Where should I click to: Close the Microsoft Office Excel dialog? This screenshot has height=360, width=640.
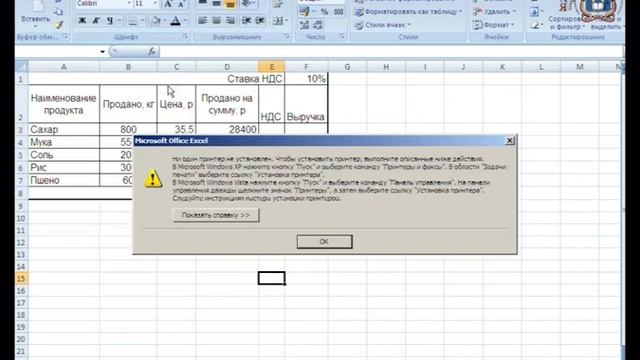tap(509, 140)
